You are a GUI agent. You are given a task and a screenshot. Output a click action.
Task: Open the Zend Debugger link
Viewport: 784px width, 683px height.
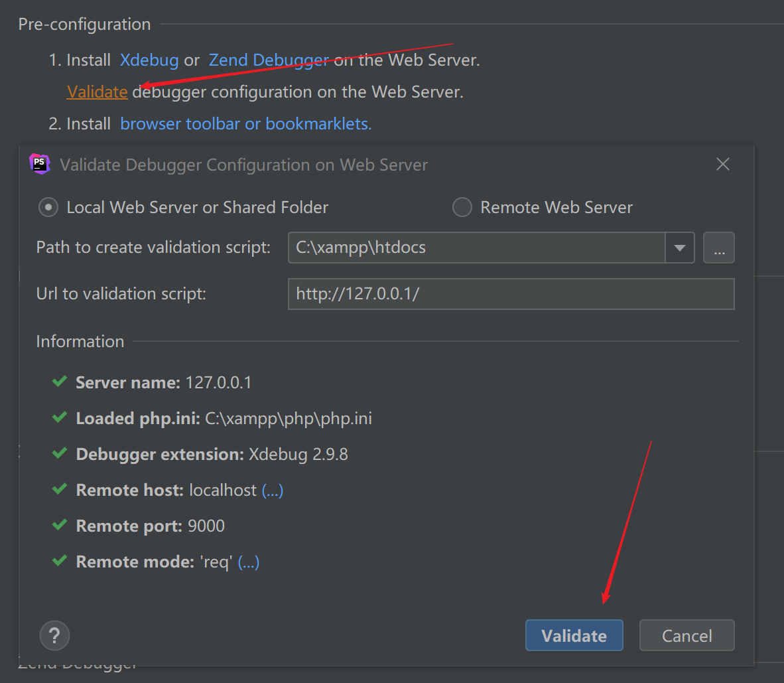point(269,60)
